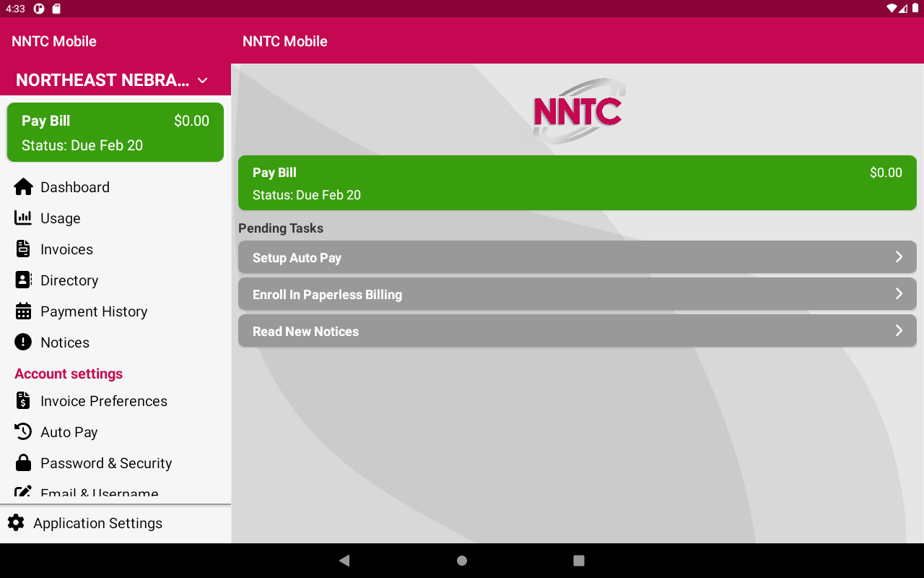Image resolution: width=924 pixels, height=578 pixels.
Task: Click the Usage bar chart icon
Action: click(23, 217)
